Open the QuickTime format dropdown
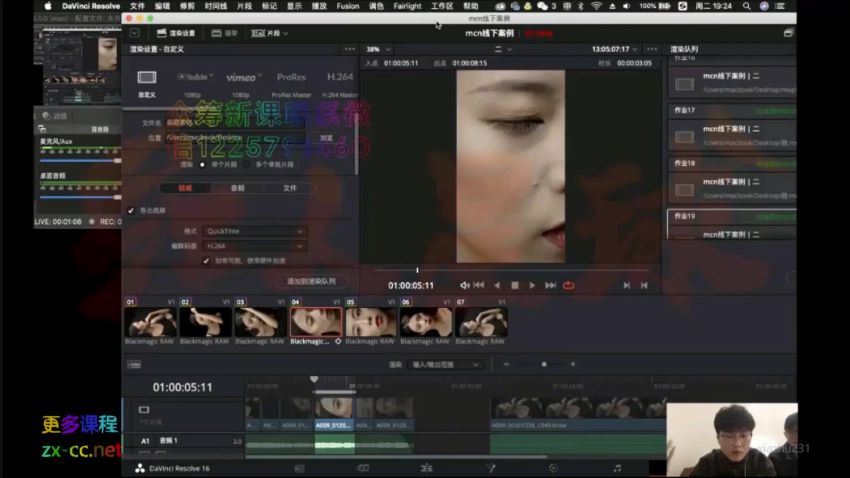 pos(255,231)
